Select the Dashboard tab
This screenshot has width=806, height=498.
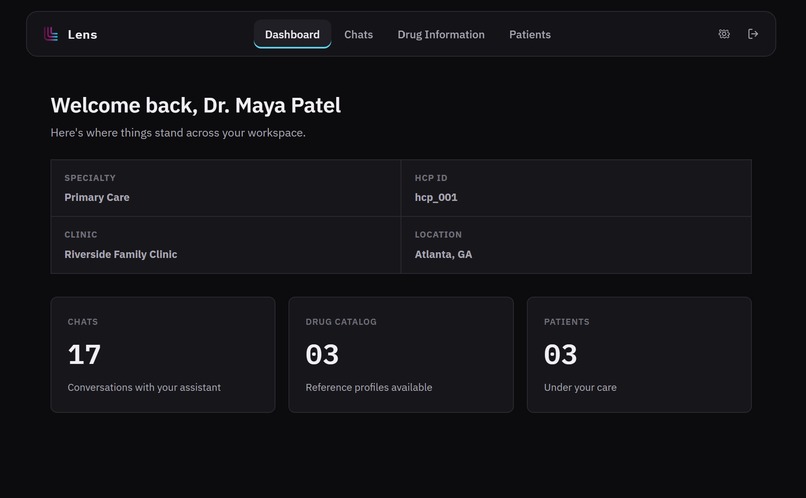coord(292,34)
